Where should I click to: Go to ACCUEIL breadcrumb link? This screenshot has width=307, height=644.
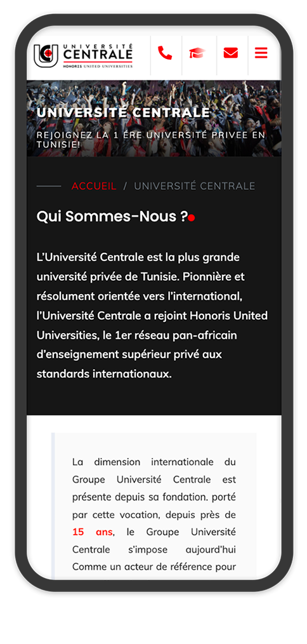(94, 186)
